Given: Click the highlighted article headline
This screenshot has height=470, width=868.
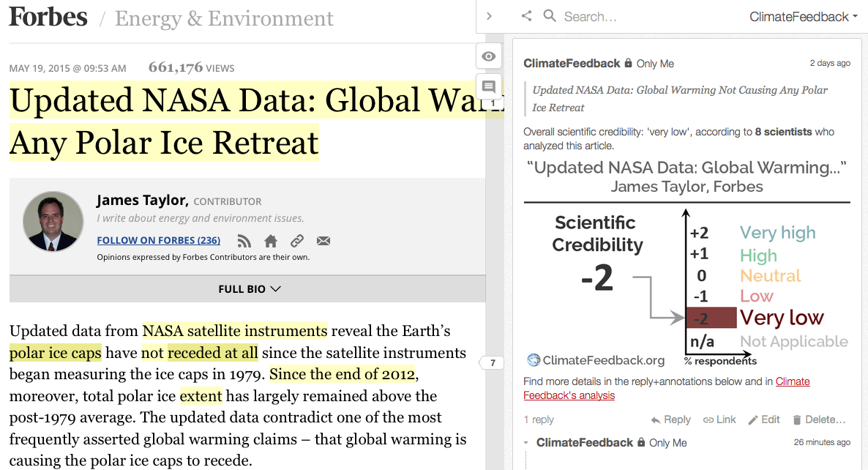Looking at the screenshot, I should point(258,122).
